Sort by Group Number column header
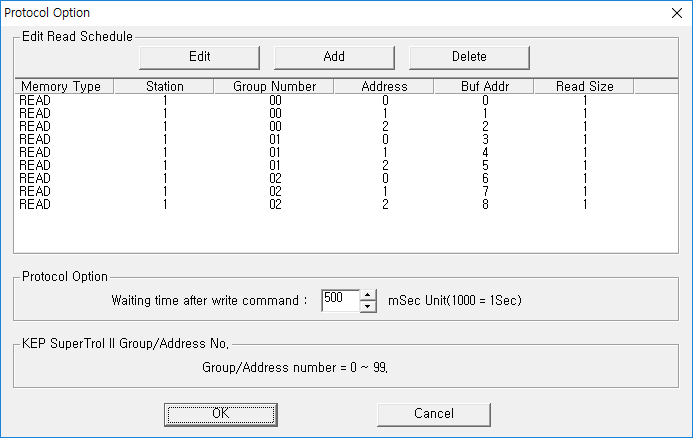Screen dimensions: 693x438 (274, 86)
